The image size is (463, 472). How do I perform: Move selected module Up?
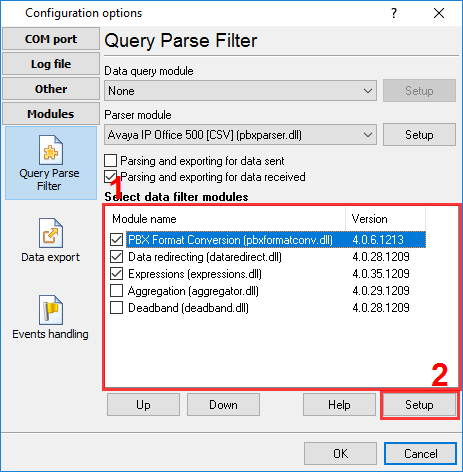click(143, 405)
